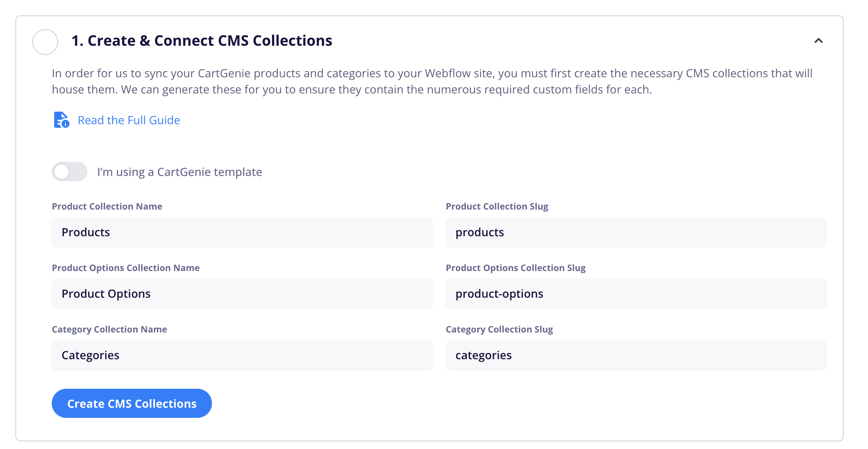Click the Product Collection Slug label

497,206
